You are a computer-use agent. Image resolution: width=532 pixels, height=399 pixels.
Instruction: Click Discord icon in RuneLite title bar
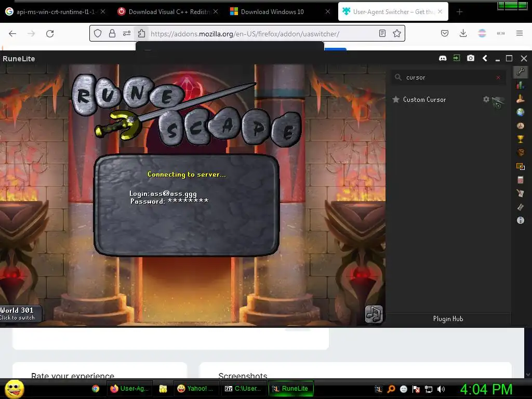tap(443, 58)
